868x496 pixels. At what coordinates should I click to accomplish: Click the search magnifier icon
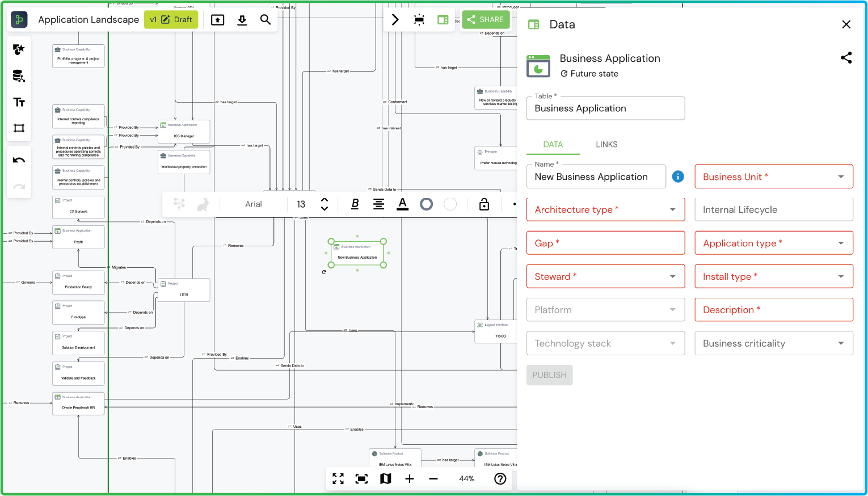point(265,20)
